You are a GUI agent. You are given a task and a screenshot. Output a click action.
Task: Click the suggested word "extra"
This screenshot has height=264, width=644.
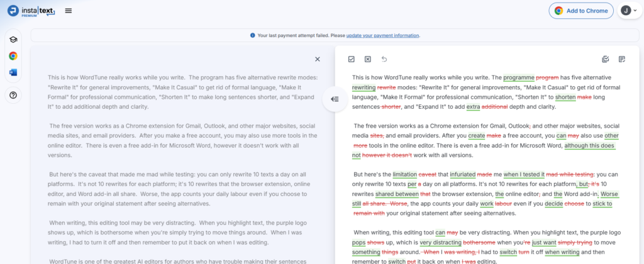(x=473, y=107)
